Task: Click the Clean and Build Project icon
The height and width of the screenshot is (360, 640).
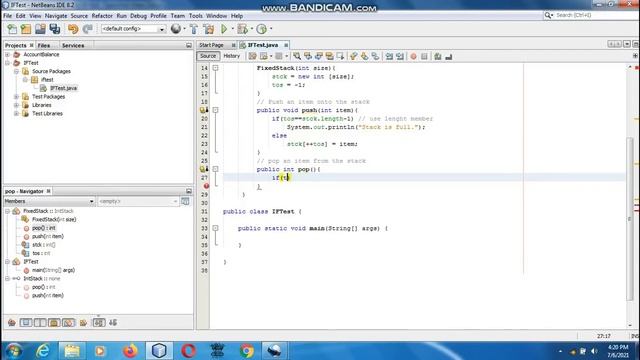Action: pos(209,29)
